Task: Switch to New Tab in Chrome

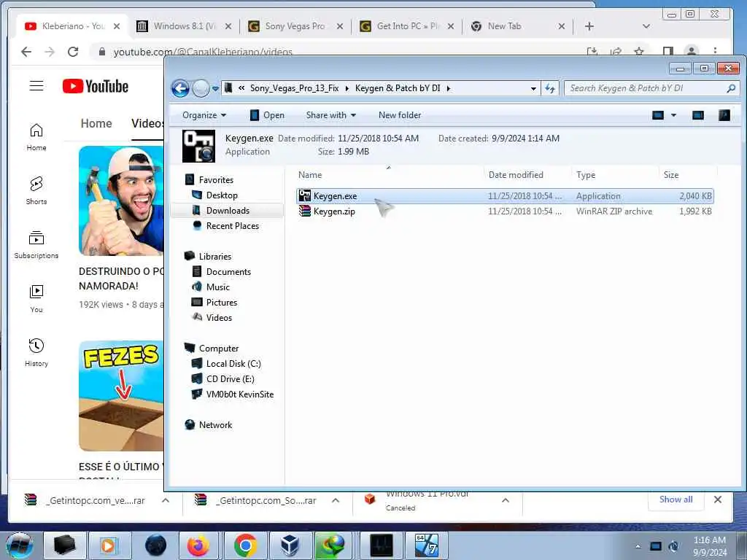Action: (517, 26)
